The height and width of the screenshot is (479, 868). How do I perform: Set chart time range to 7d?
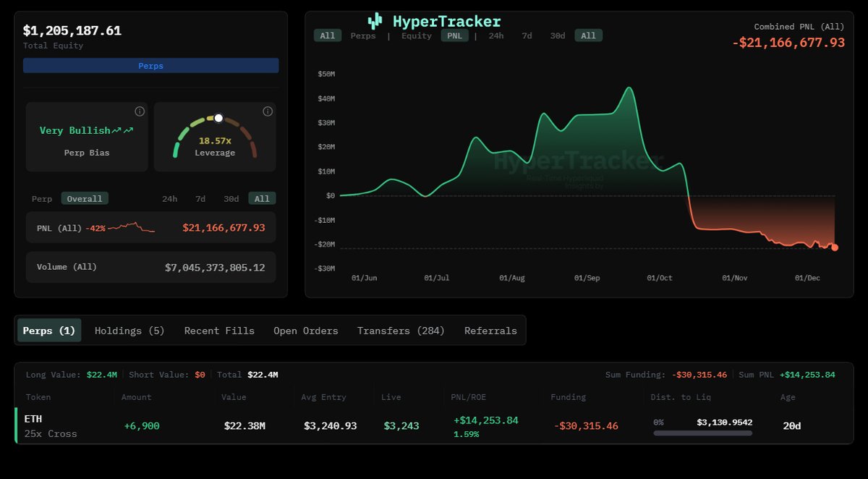click(527, 35)
